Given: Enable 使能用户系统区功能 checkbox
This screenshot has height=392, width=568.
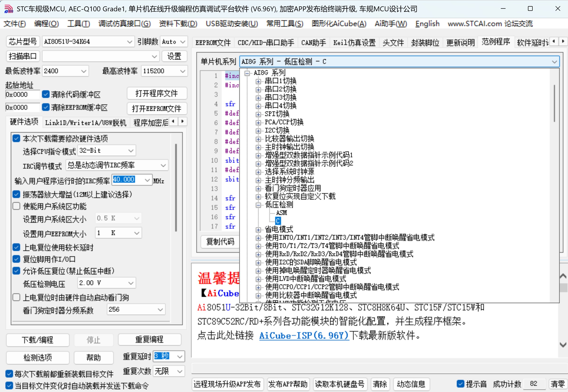Looking at the screenshot, I should (x=16, y=206).
